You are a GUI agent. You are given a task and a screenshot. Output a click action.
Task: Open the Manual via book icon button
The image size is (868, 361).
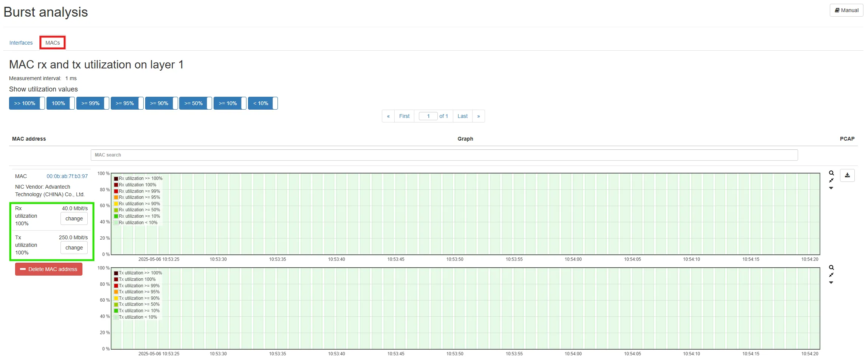(x=846, y=10)
